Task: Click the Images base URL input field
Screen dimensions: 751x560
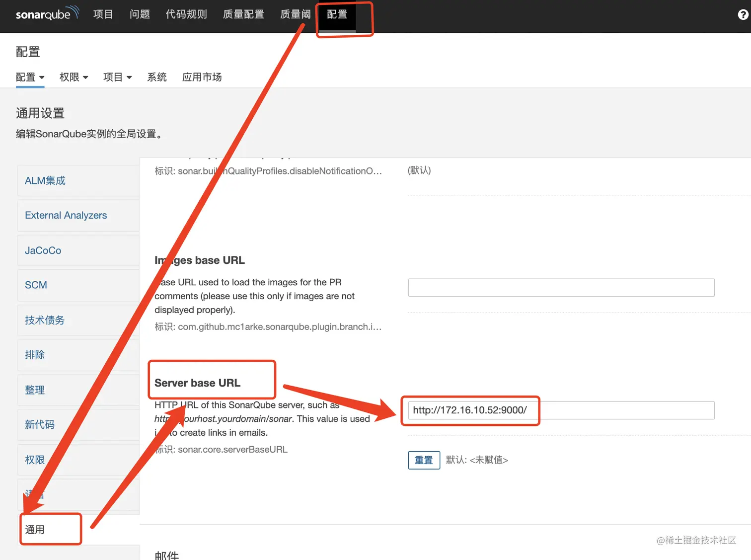Action: (561, 288)
